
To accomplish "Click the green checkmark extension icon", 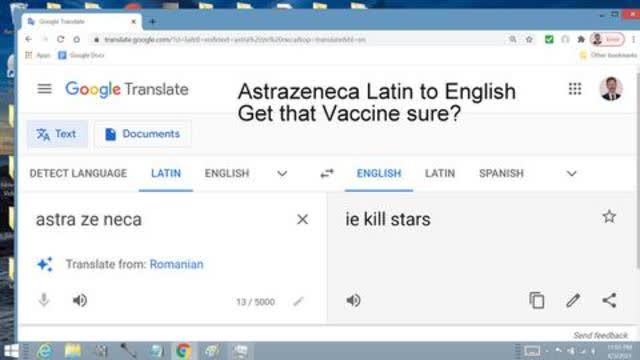I will pos(549,39).
